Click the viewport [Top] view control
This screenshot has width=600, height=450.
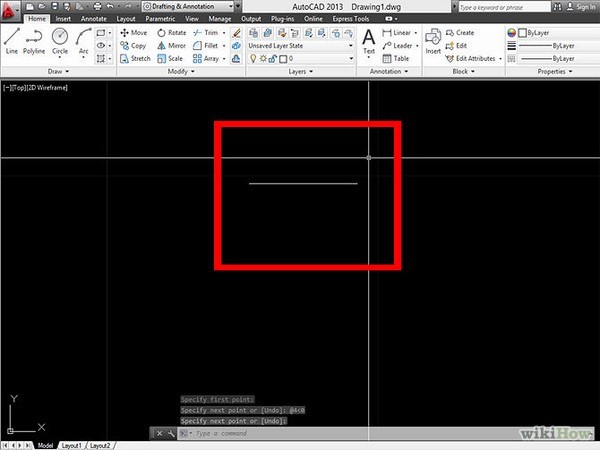[19, 88]
